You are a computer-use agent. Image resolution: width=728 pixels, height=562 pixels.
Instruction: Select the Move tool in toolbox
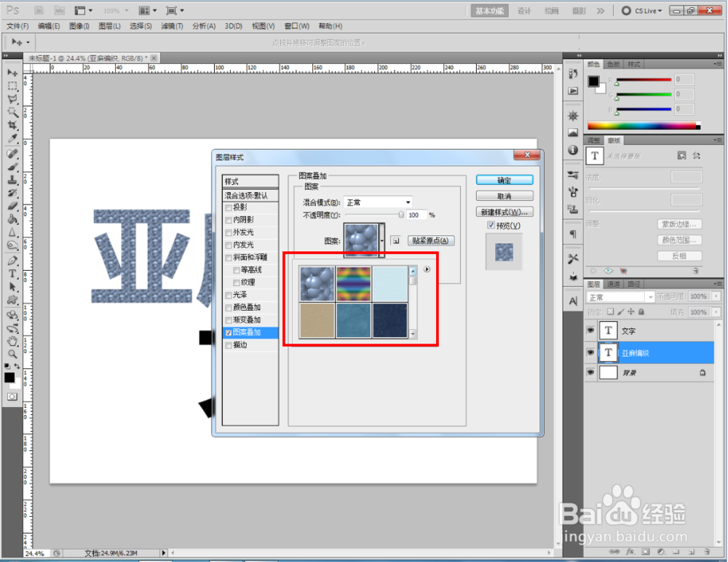pos(12,73)
